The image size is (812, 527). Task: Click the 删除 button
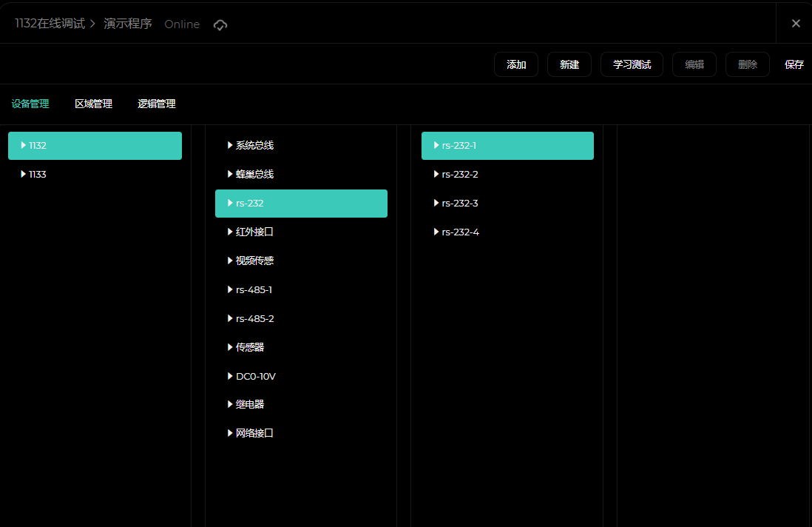pyautogui.click(x=747, y=64)
